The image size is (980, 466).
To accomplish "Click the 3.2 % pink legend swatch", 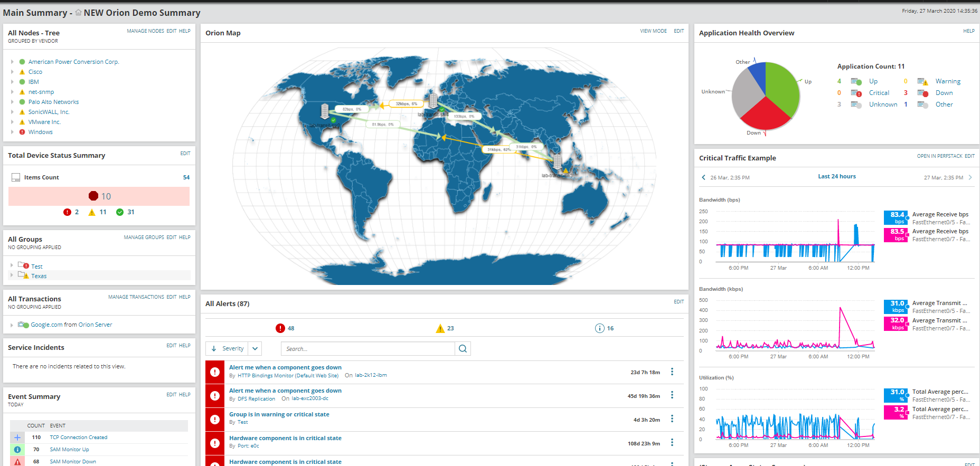I will tap(897, 413).
